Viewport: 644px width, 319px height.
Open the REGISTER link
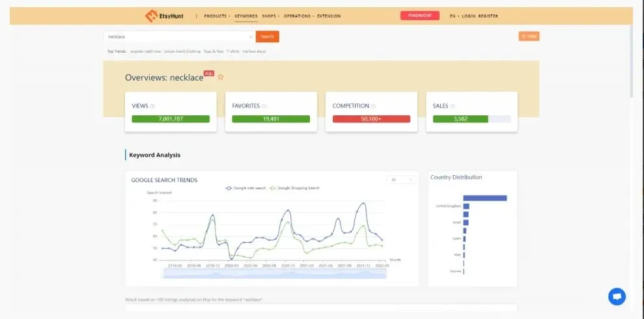[488, 16]
